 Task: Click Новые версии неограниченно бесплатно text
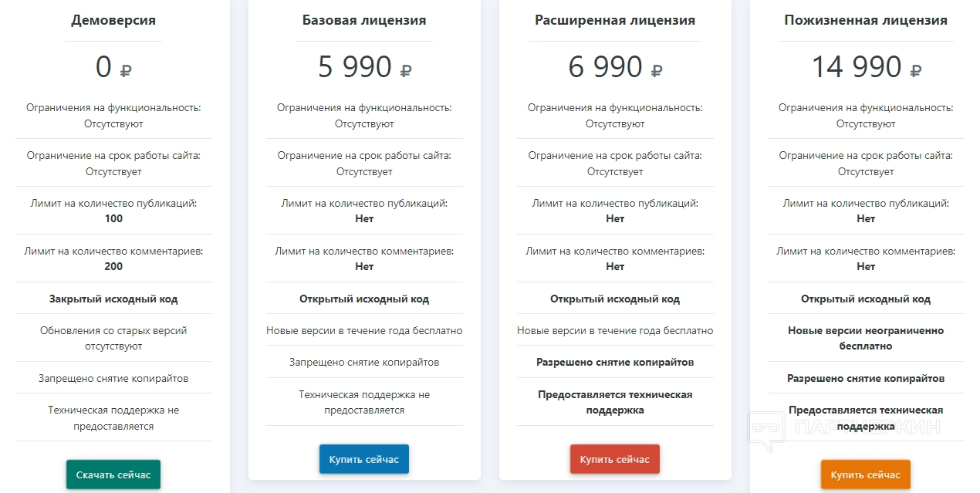pyautogui.click(x=866, y=338)
